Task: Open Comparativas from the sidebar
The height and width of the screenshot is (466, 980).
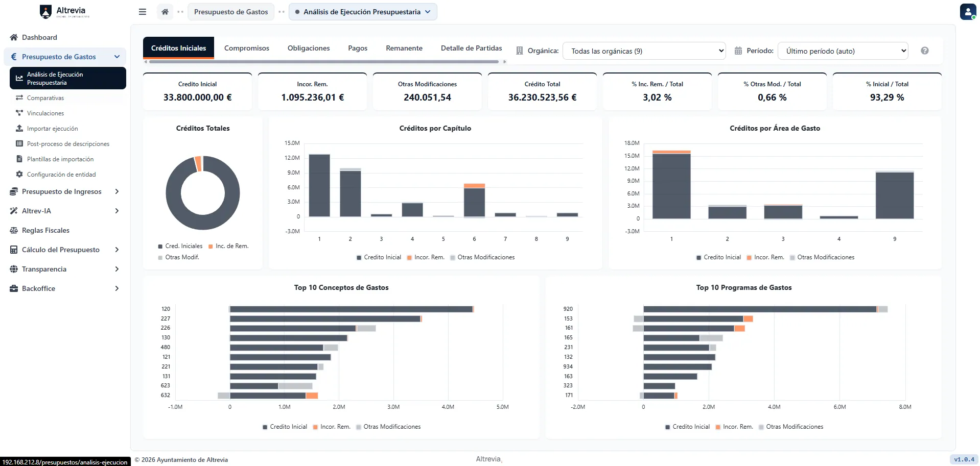Action: pos(45,97)
